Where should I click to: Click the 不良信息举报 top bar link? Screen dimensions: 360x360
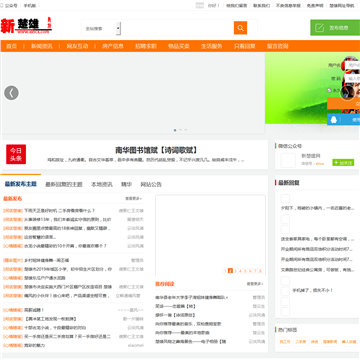288,6
